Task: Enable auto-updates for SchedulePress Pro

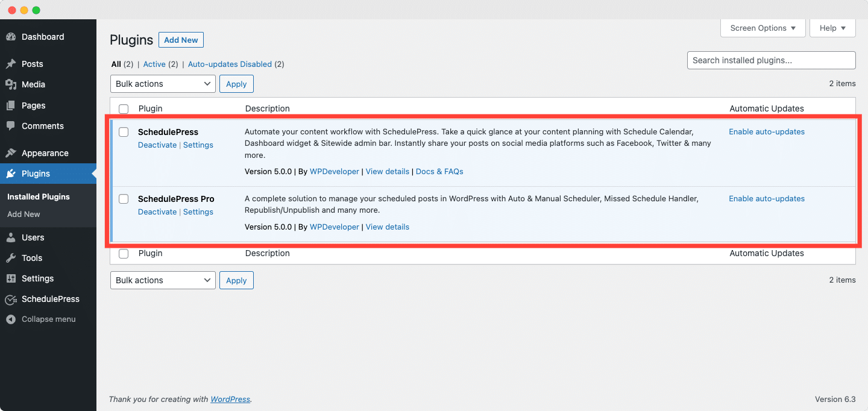Action: pos(767,199)
